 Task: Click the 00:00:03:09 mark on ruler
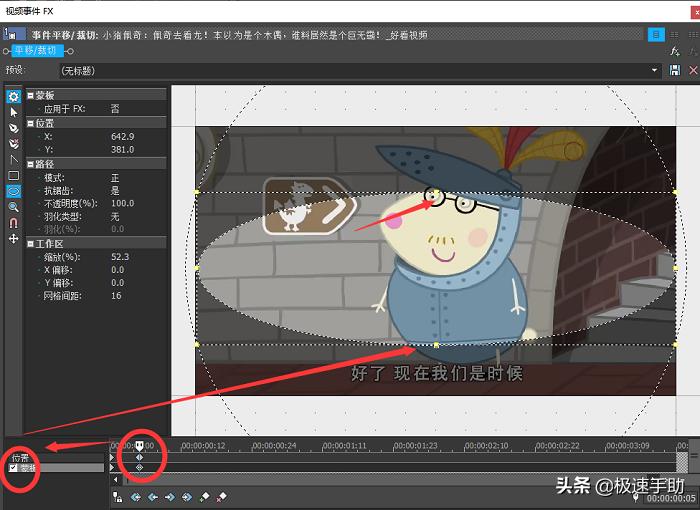click(627, 446)
